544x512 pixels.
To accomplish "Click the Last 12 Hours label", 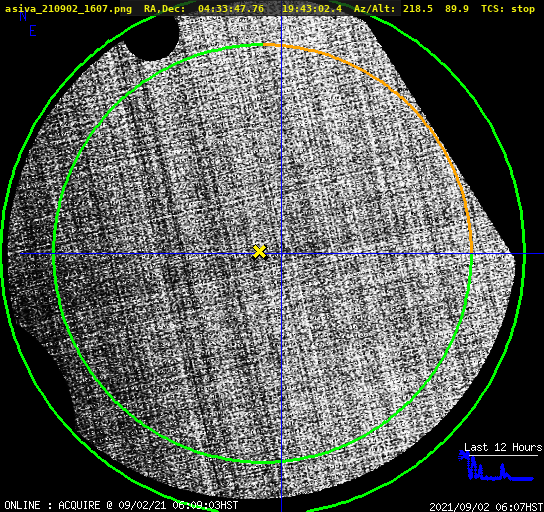I will [x=503, y=447].
